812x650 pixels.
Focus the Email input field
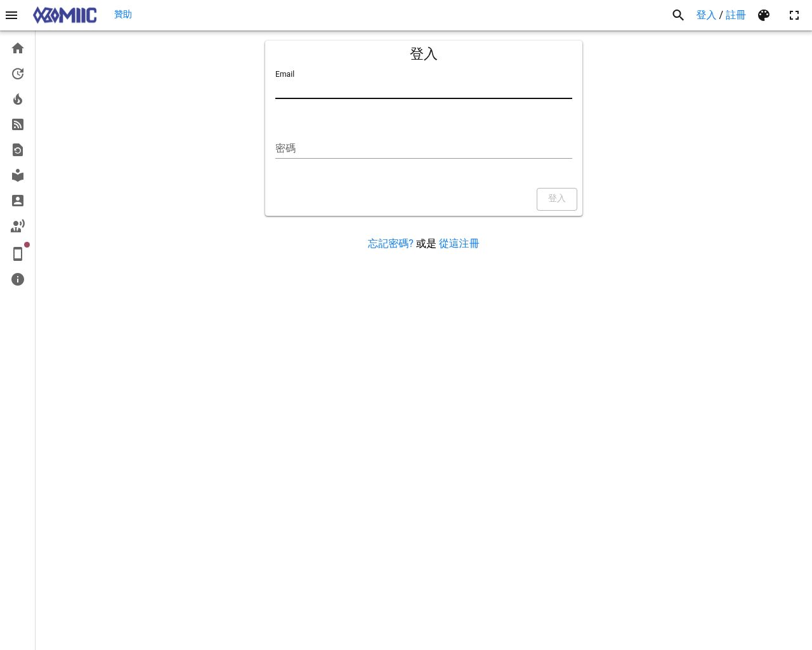(424, 89)
